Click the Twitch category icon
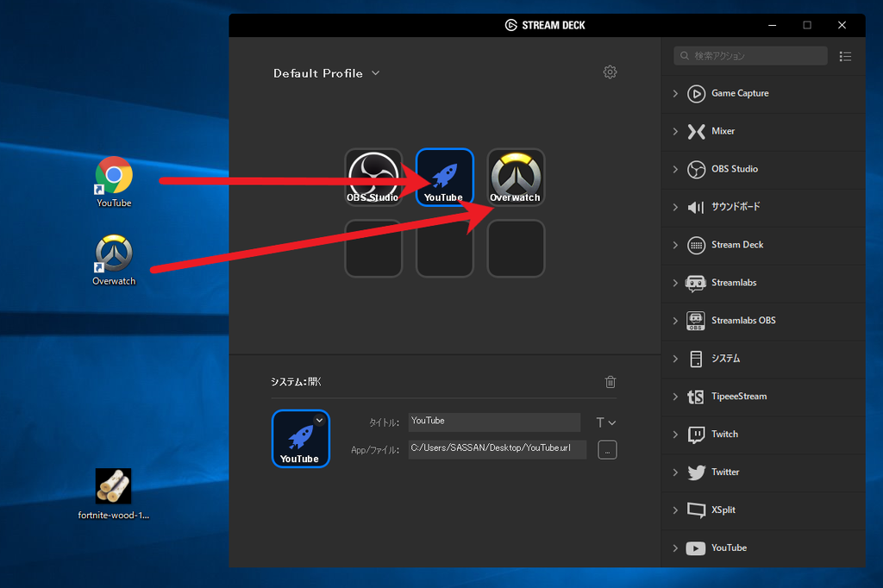This screenshot has height=588, width=883. click(x=696, y=435)
